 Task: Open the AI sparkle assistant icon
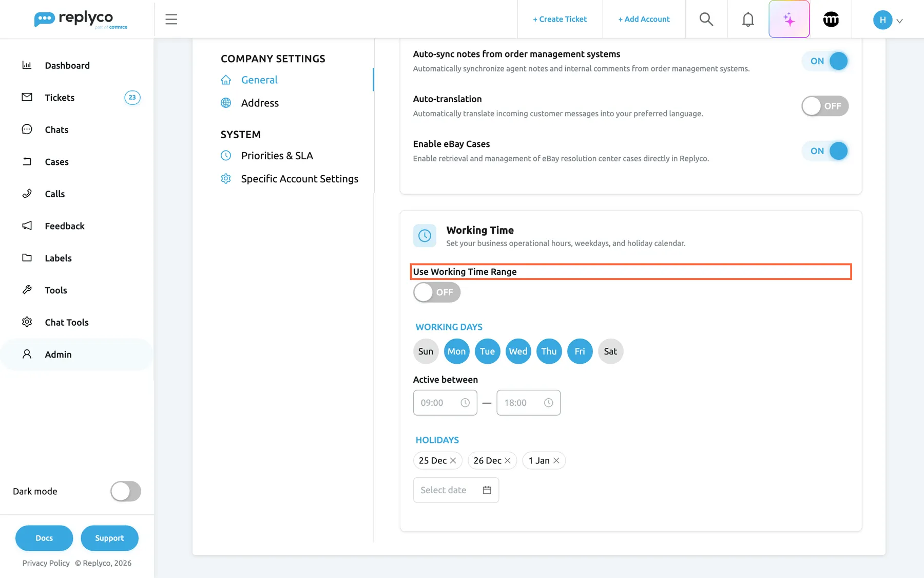click(x=789, y=20)
